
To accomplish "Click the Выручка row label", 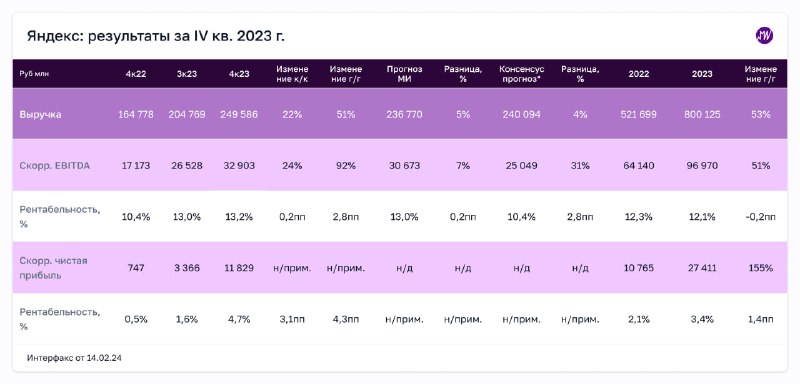I will 40,114.
